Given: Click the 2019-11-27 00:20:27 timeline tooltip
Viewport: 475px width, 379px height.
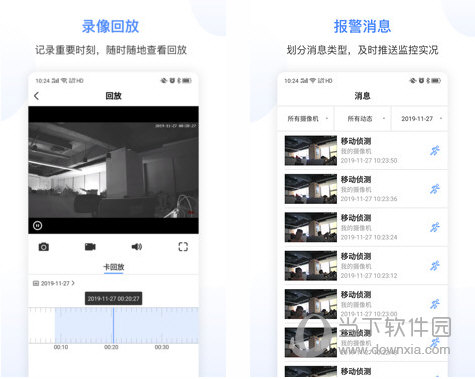Looking at the screenshot, I should (113, 298).
